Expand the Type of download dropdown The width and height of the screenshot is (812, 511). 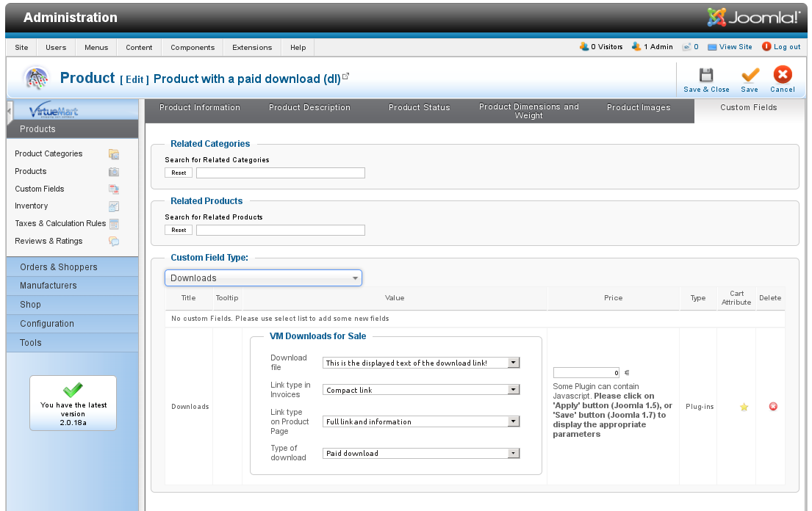421,454
